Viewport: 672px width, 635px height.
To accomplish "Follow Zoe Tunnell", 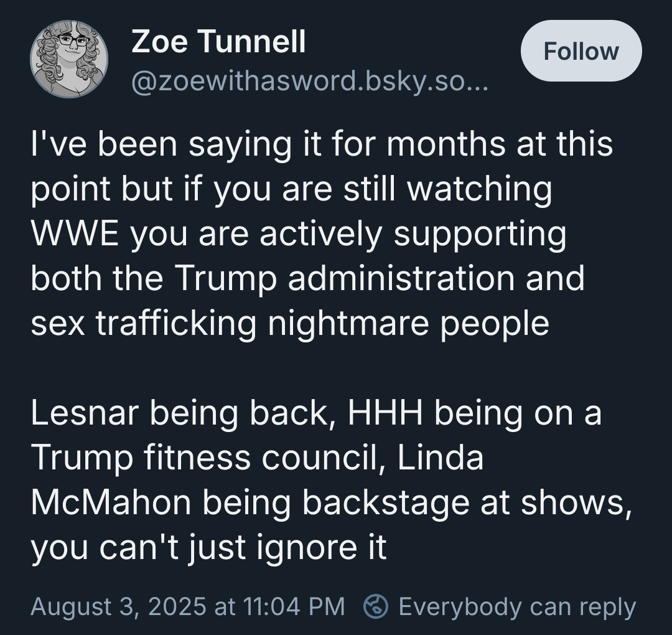I will click(x=581, y=51).
